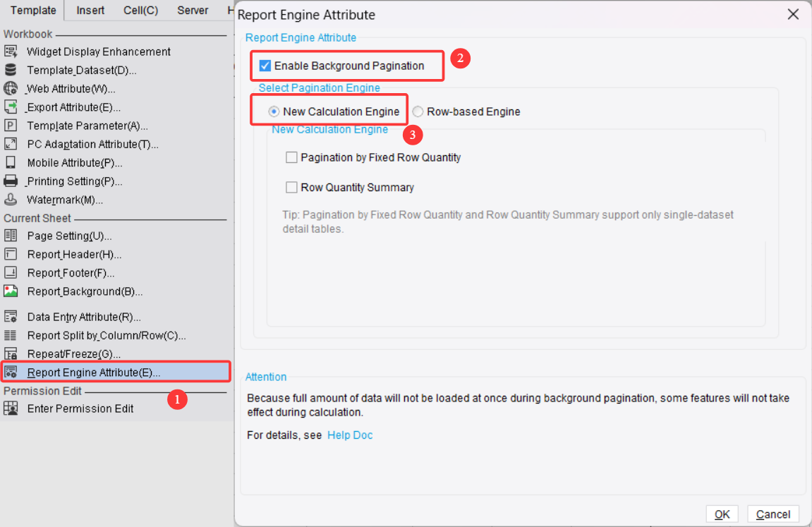Click the Report Header icon

tap(11, 254)
